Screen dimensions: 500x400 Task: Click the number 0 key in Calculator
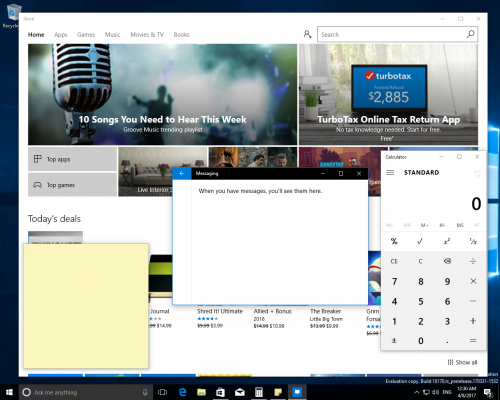coord(420,341)
